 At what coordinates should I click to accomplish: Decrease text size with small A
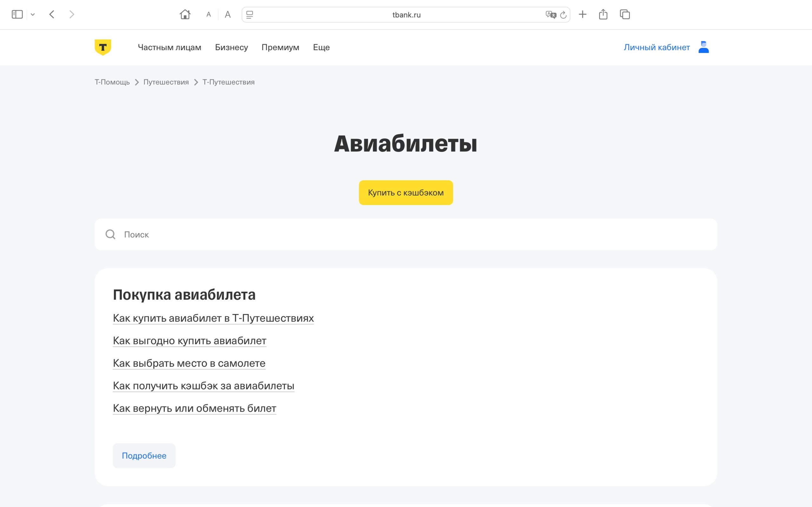208,15
